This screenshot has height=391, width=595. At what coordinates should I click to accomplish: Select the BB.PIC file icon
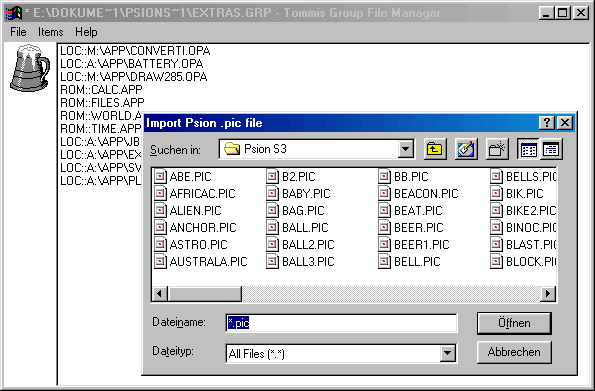tap(384, 177)
